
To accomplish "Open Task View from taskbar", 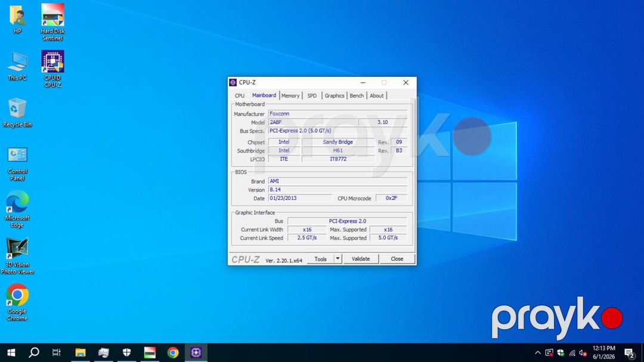I will 56,352.
